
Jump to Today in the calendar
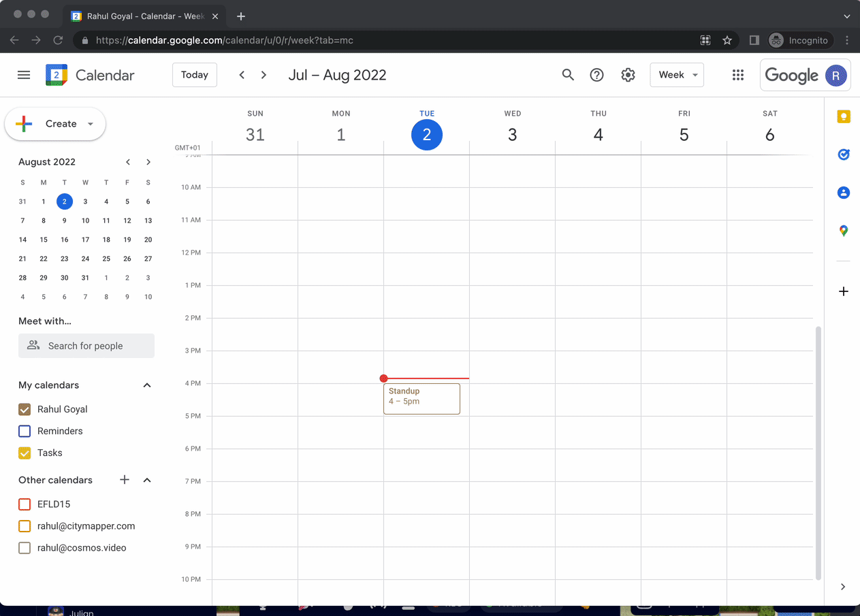[194, 75]
